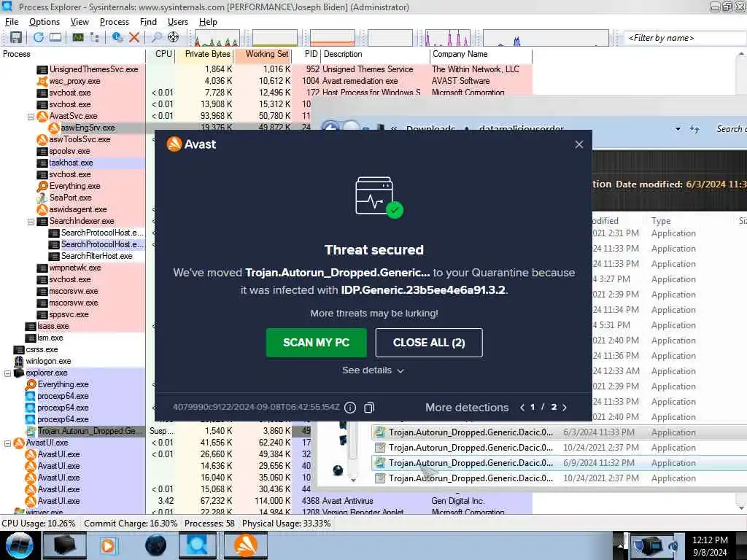Open the Help menu

(208, 22)
